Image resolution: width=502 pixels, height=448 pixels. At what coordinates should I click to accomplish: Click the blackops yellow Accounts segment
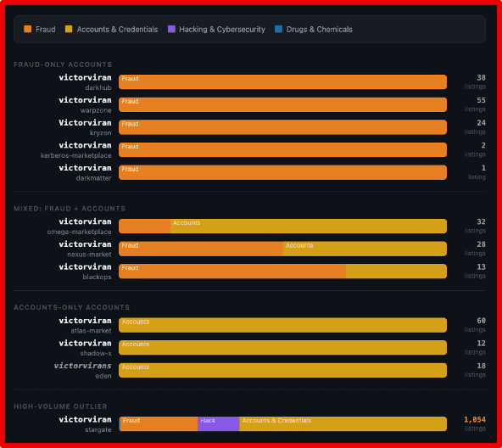[396, 272]
